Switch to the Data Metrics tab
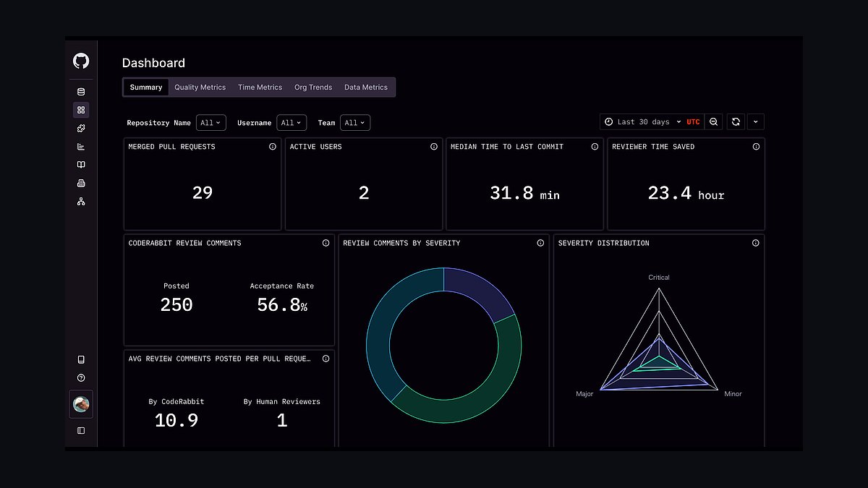This screenshot has height=488, width=868. pos(366,87)
